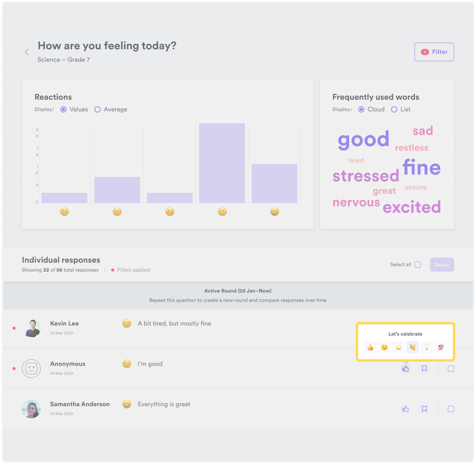The height and width of the screenshot is (464, 476).
Task: Check the box for Samantha Anderson's response
Action: coord(451,409)
